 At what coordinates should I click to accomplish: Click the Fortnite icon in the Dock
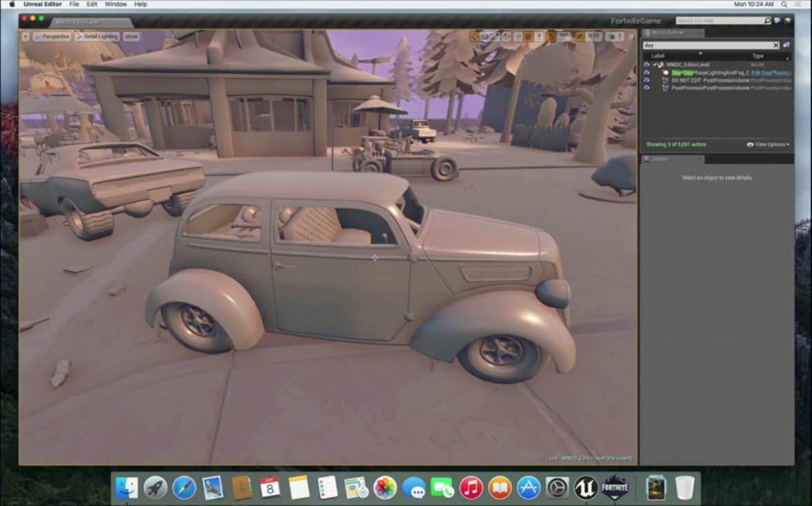(615, 487)
